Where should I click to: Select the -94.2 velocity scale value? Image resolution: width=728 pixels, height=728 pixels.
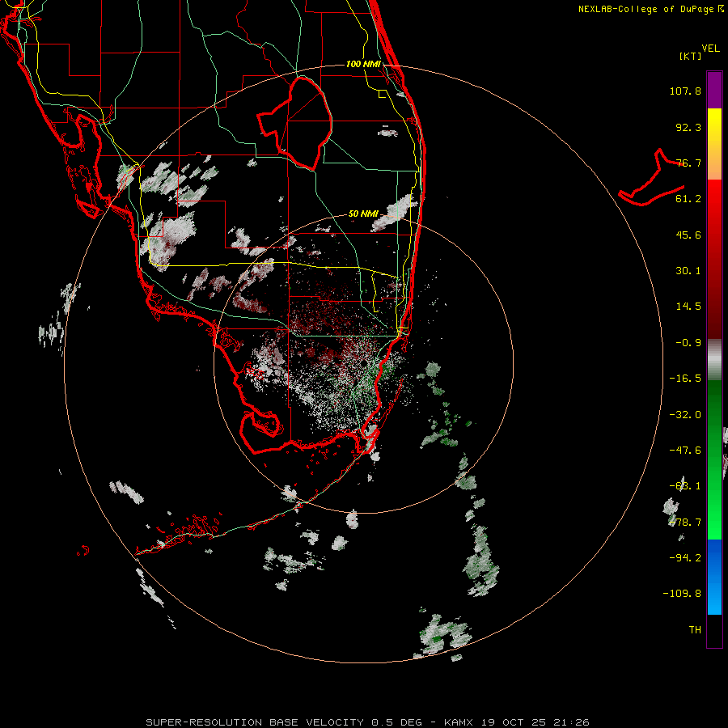[685, 558]
